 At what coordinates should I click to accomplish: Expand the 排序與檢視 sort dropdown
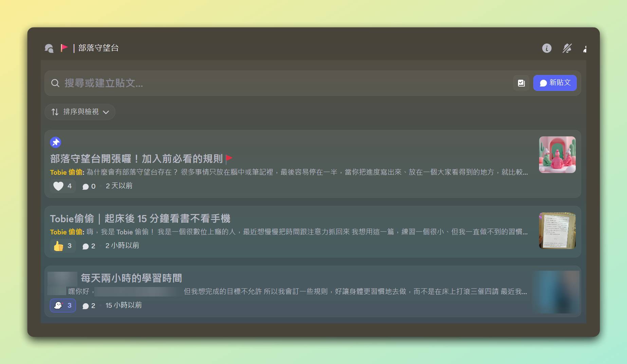[x=80, y=112]
